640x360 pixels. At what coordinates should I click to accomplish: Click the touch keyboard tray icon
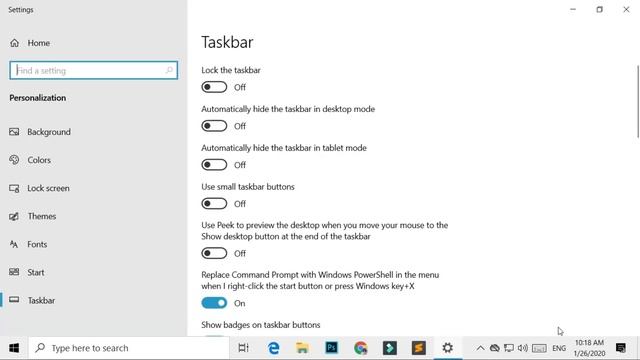pos(539,349)
